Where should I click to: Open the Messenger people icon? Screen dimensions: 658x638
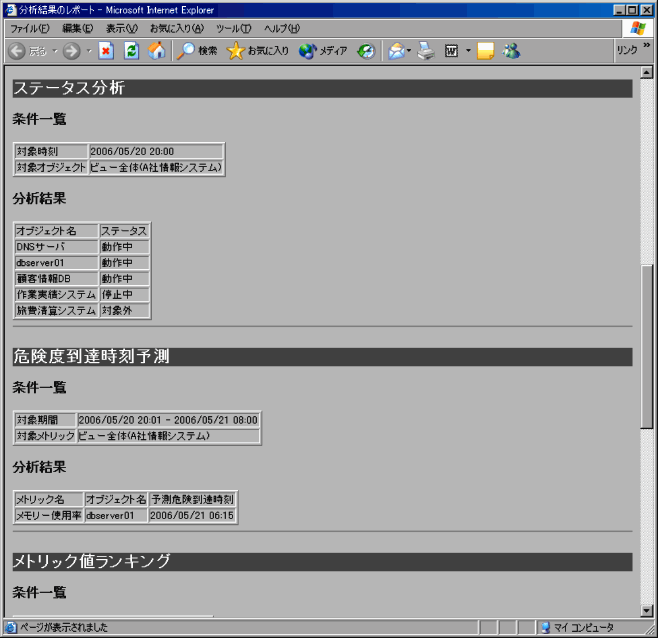[x=511, y=51]
